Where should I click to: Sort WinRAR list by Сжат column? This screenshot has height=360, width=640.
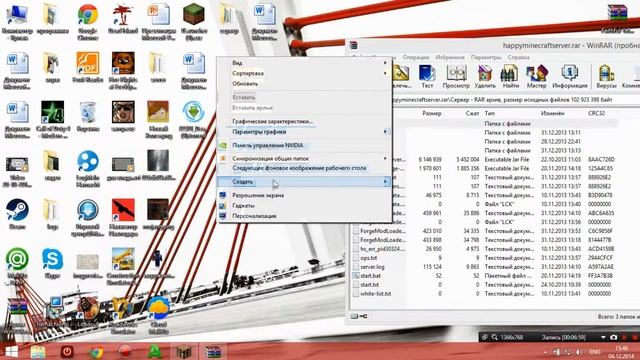coord(472,113)
